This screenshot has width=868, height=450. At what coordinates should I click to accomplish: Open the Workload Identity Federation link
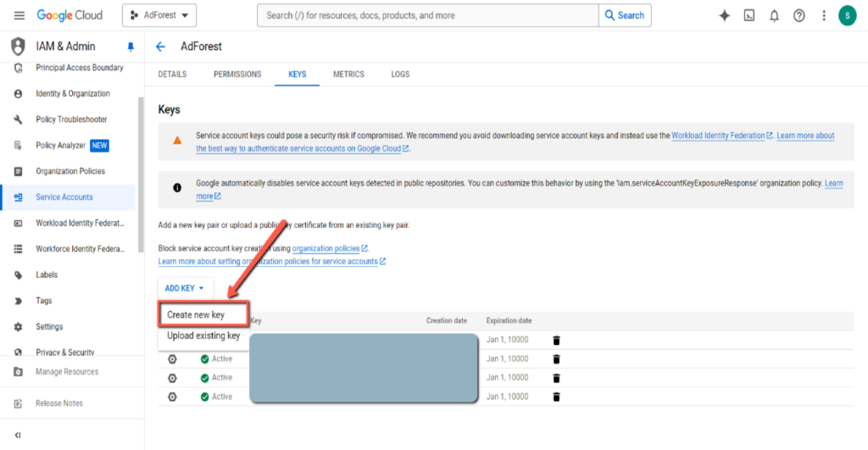tap(722, 136)
